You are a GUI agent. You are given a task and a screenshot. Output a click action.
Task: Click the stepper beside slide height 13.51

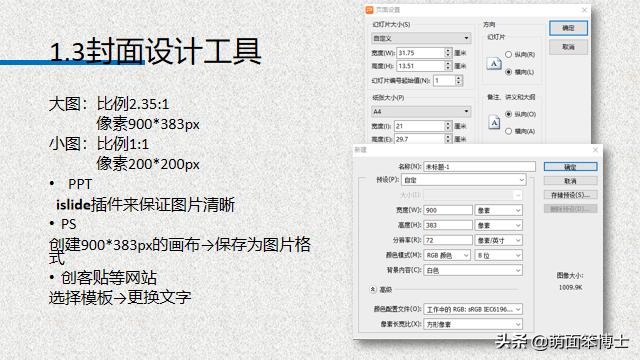pyautogui.click(x=448, y=66)
